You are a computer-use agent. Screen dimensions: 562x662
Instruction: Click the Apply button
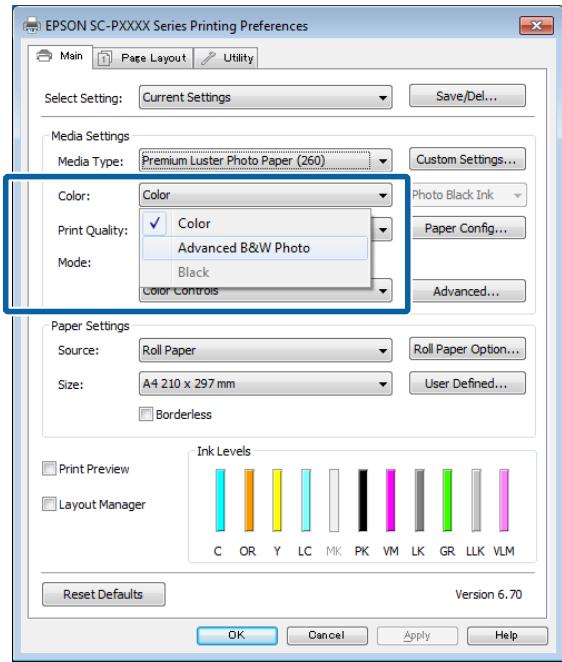417,635
